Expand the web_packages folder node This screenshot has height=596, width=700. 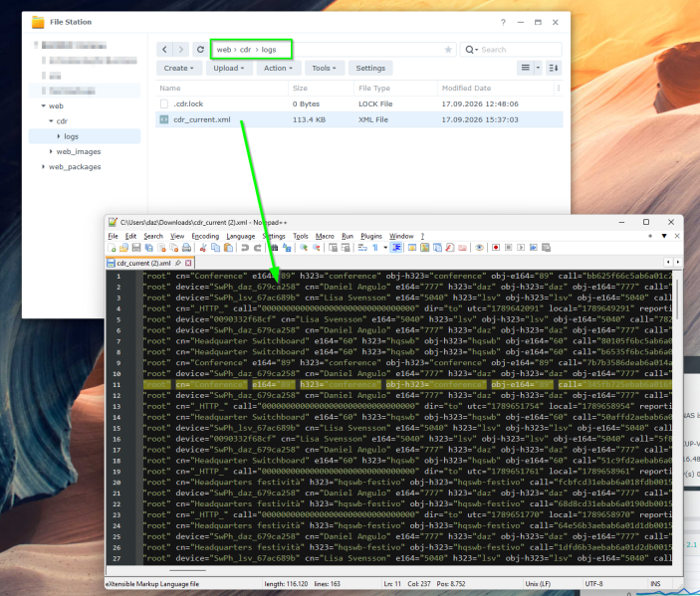tap(43, 167)
